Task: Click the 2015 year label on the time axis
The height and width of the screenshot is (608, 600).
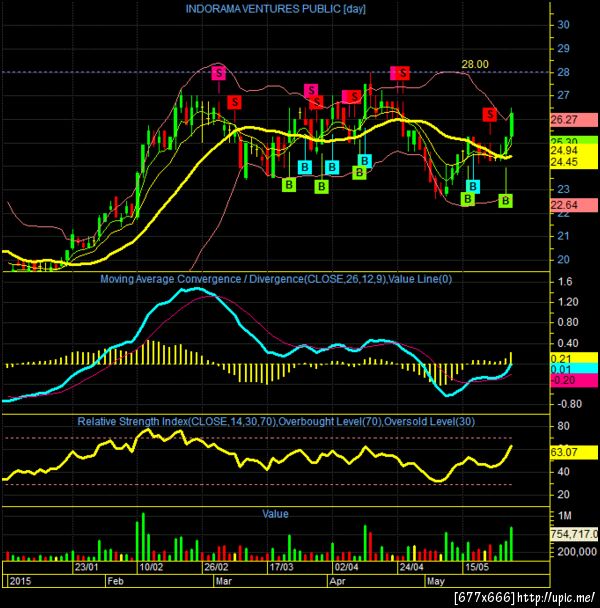Action: [21, 581]
